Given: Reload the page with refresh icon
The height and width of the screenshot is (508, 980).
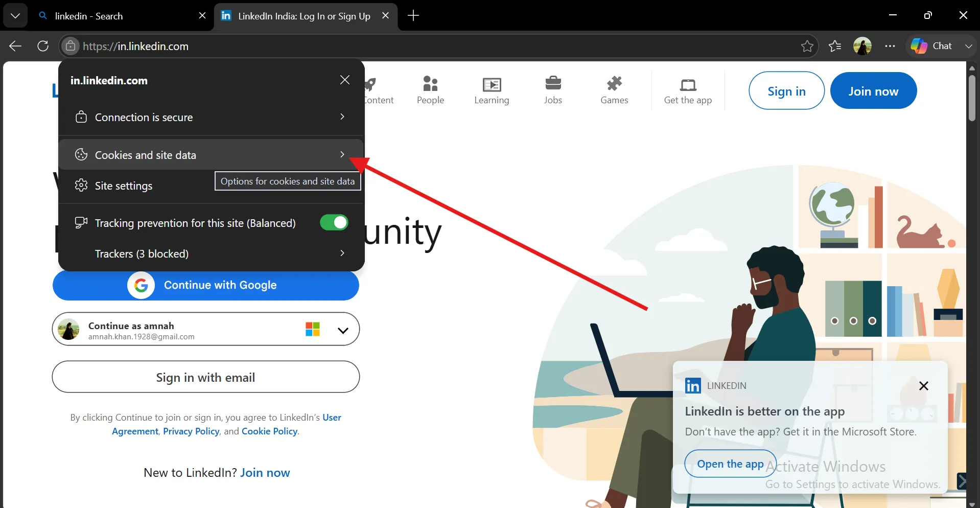Looking at the screenshot, I should (x=43, y=46).
